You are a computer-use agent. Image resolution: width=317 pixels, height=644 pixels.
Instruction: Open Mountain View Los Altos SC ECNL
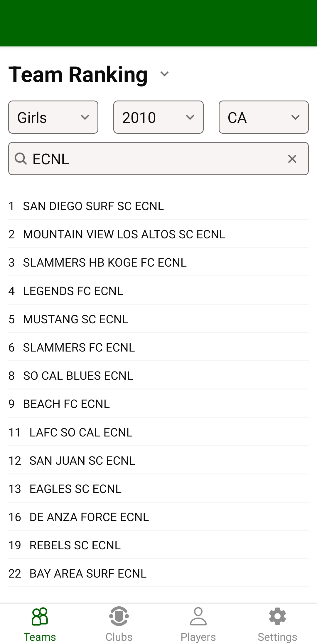pos(124,235)
